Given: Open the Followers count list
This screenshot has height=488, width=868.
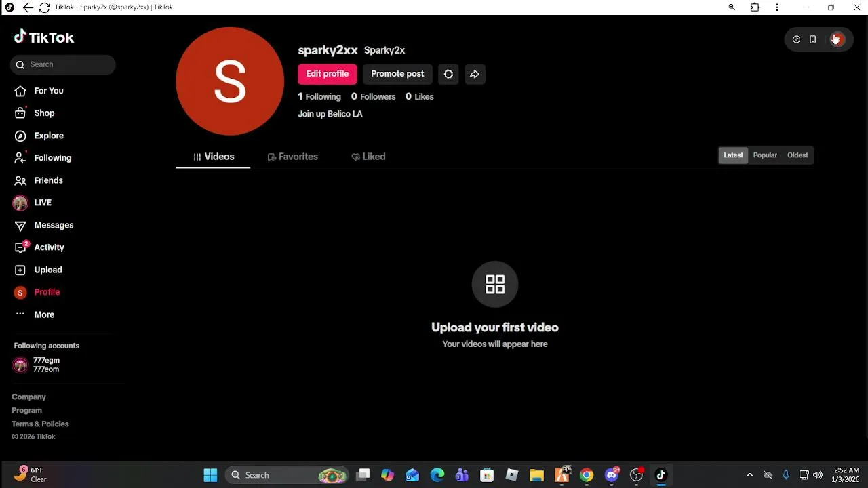Looking at the screenshot, I should pos(373,97).
